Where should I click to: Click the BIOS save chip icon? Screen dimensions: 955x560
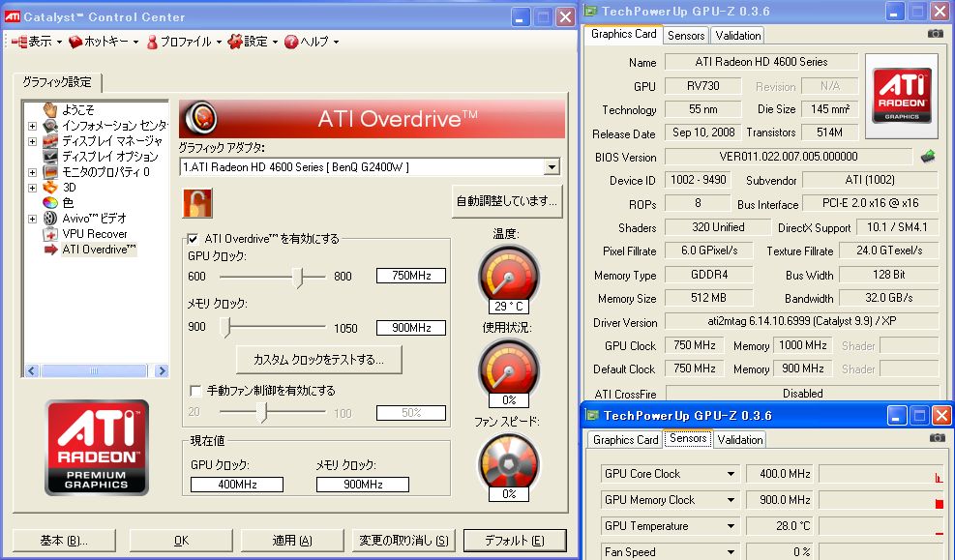click(928, 157)
